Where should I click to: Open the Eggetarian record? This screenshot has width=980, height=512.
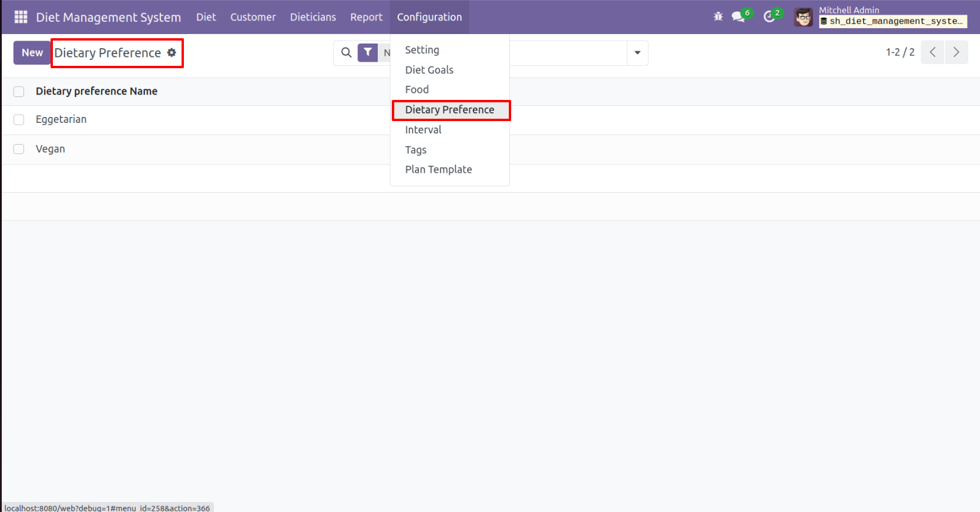[x=61, y=119]
